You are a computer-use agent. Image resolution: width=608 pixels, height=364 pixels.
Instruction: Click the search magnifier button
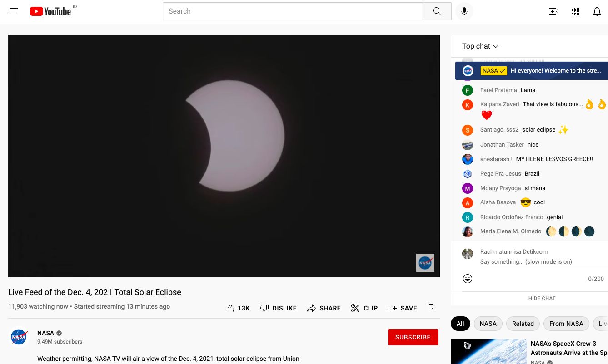pos(437,11)
